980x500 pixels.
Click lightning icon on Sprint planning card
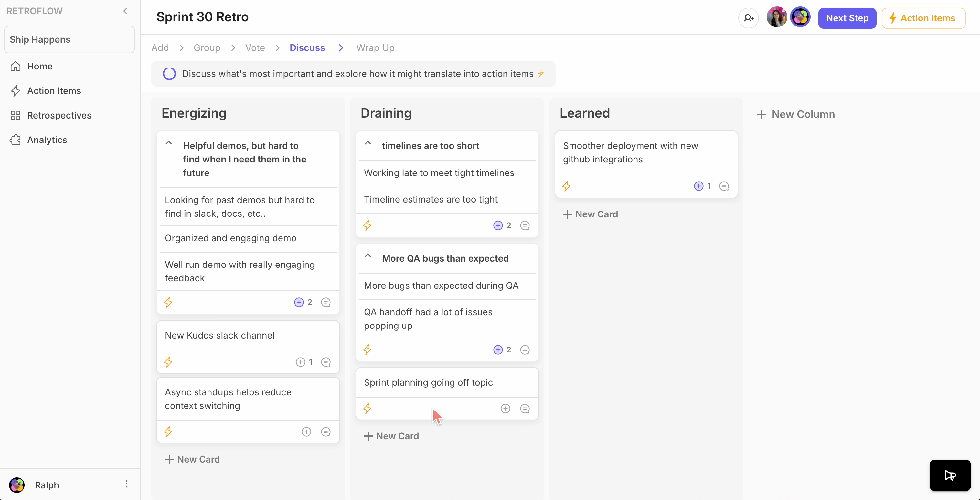[367, 409]
